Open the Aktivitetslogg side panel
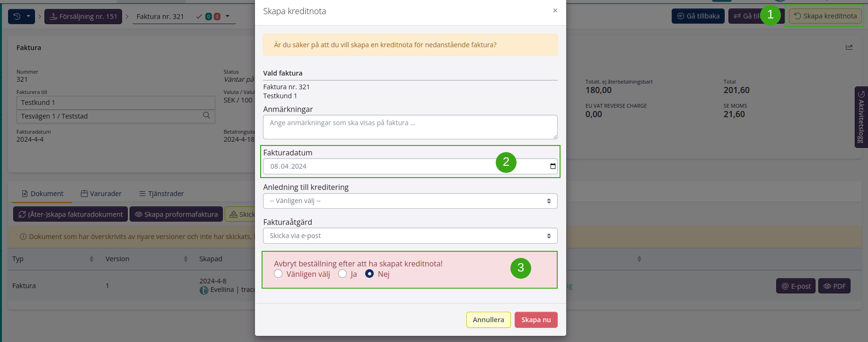 pos(861,117)
